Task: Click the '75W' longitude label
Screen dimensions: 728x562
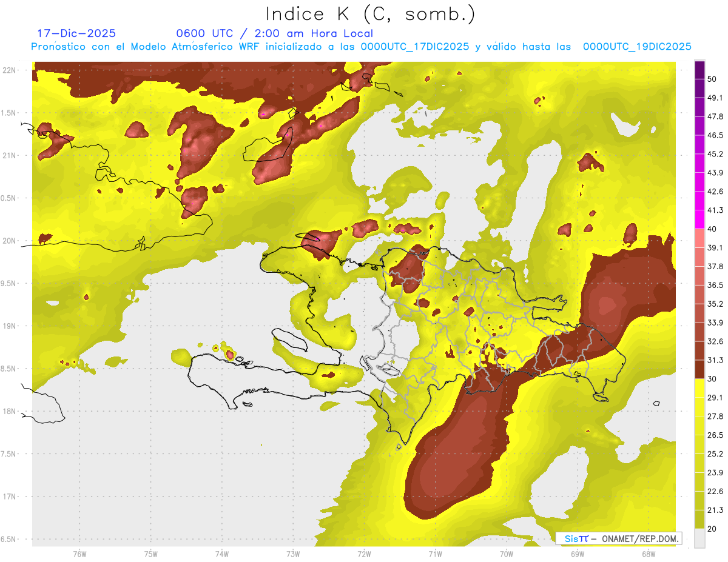Action: tap(151, 554)
